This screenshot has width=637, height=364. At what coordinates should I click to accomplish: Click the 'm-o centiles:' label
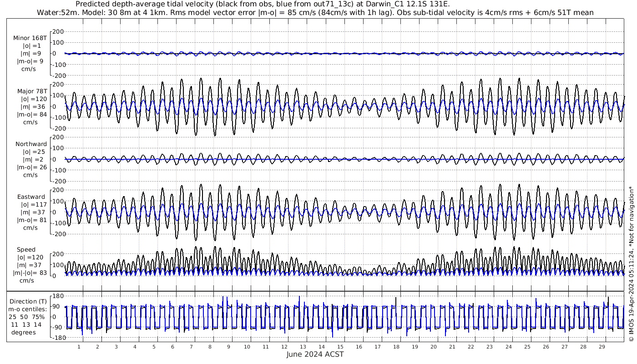point(27,309)
